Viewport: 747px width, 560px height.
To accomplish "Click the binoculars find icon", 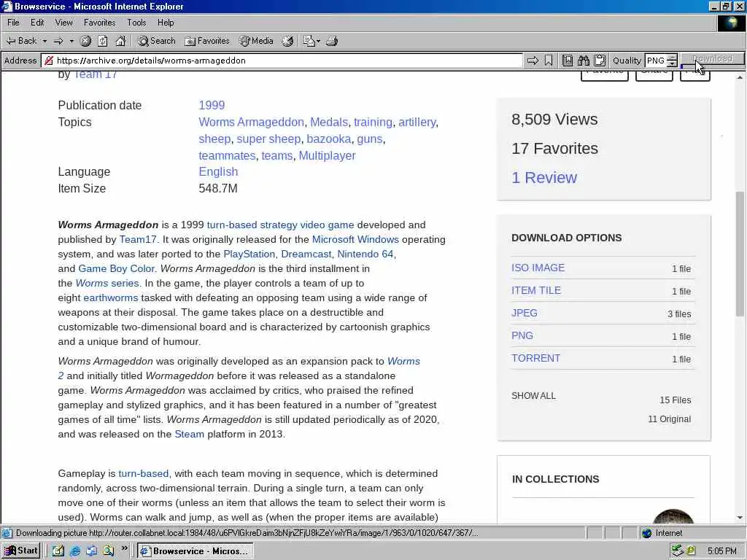I will (584, 61).
